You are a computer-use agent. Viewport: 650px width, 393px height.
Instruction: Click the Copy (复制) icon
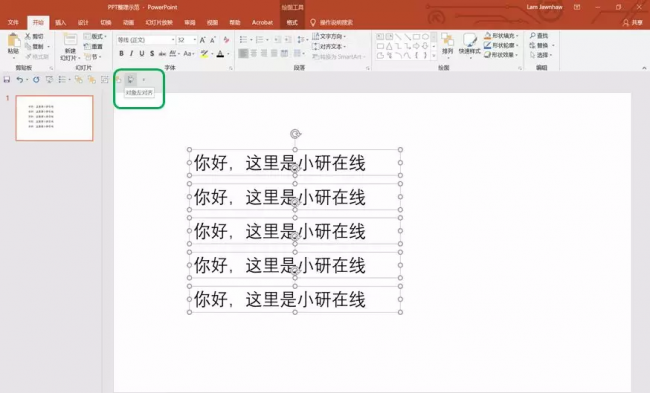click(x=28, y=46)
